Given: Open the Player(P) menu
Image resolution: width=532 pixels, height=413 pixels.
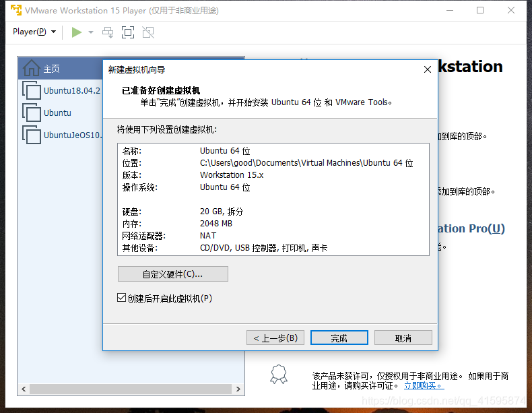Looking at the screenshot, I should point(34,32).
